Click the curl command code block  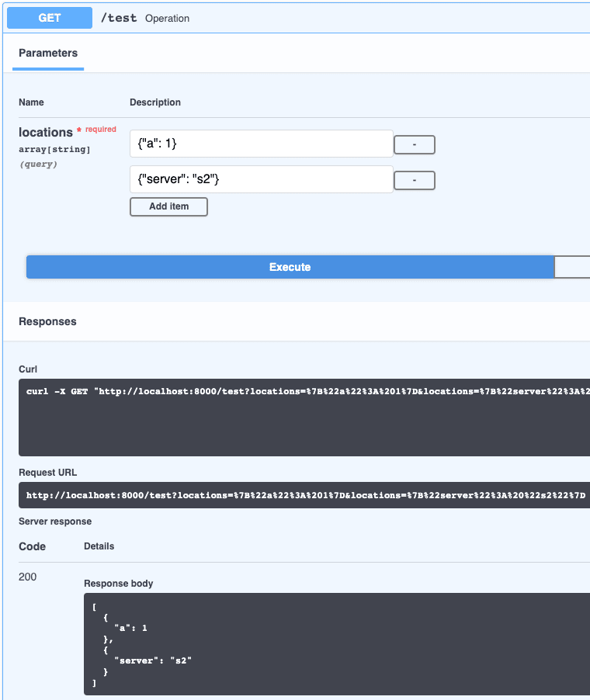point(304,417)
